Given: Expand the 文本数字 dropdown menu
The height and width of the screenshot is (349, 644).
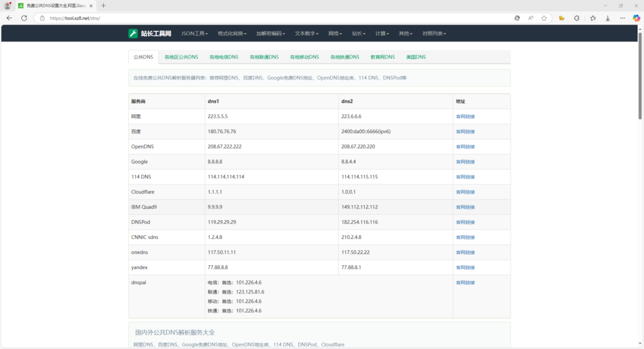Looking at the screenshot, I should (306, 34).
